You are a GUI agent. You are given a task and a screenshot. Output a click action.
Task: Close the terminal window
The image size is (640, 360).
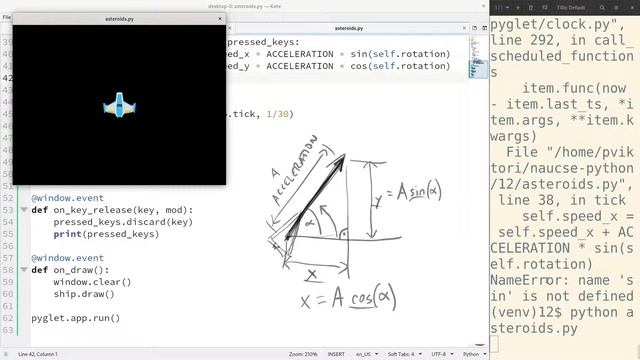point(632,7)
